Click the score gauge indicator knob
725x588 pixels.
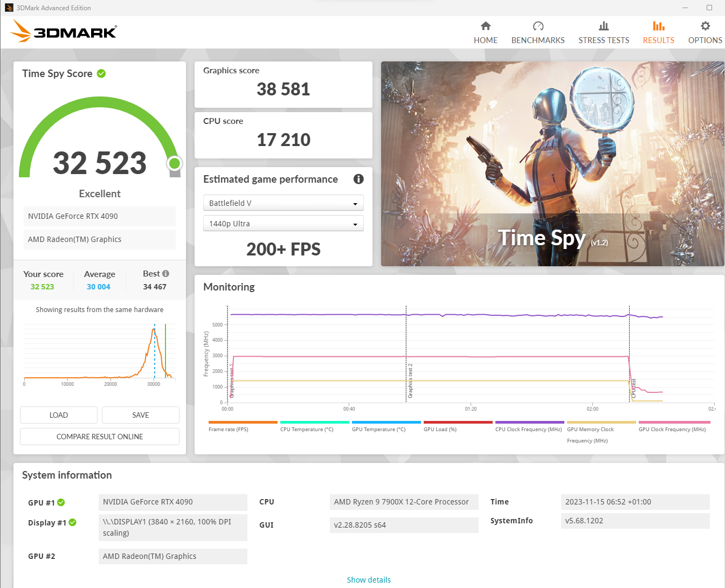click(x=175, y=163)
